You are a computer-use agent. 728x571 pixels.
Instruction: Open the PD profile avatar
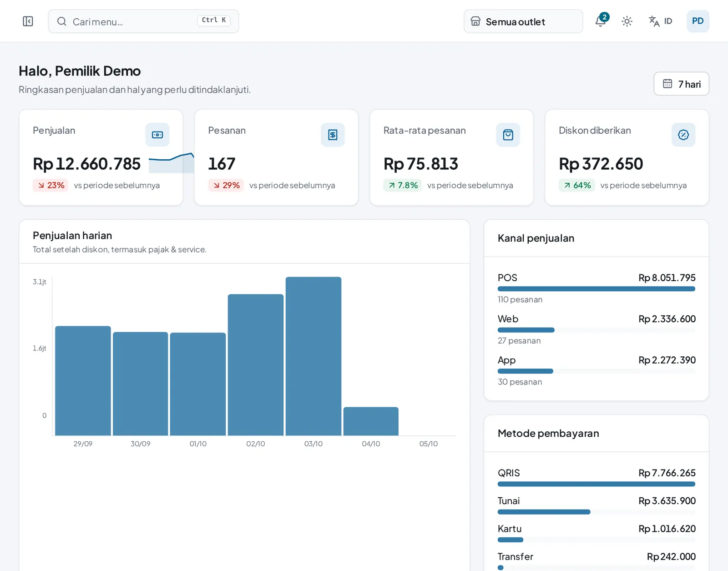(698, 21)
